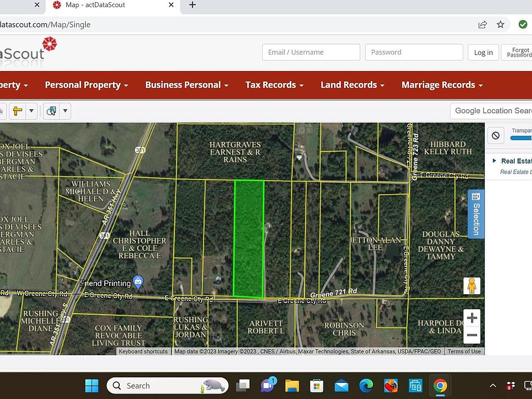Open the Tax Records menu
The width and height of the screenshot is (532, 399).
pyautogui.click(x=274, y=85)
